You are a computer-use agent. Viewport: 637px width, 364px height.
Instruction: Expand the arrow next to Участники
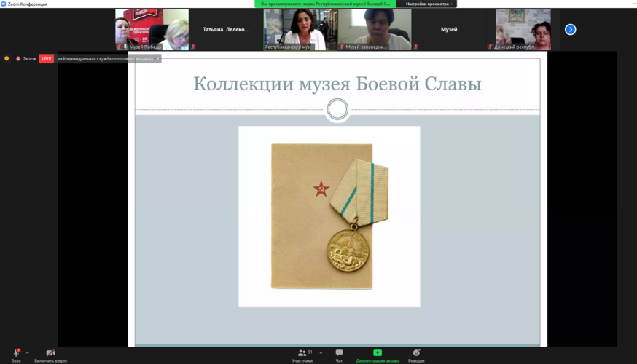[x=321, y=352]
